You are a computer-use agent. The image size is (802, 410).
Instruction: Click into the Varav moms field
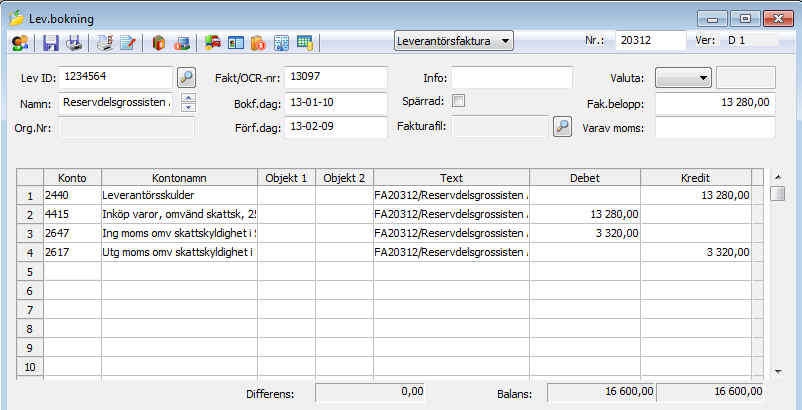(714, 127)
